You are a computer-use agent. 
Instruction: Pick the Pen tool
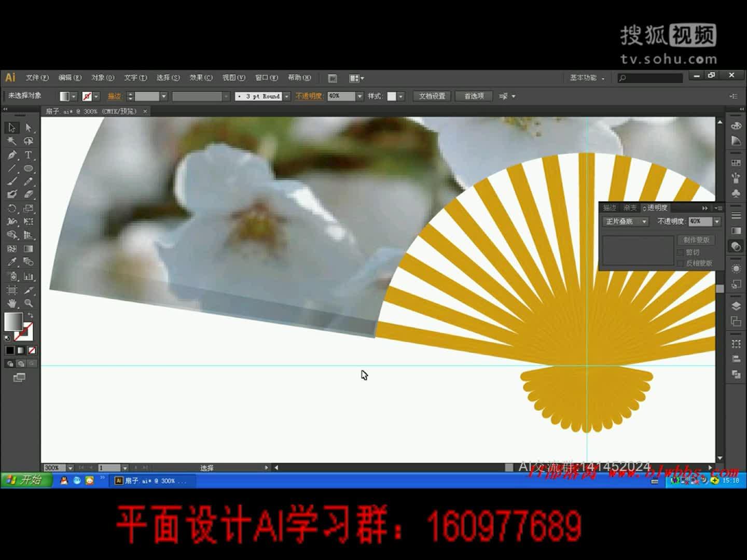click(x=11, y=154)
